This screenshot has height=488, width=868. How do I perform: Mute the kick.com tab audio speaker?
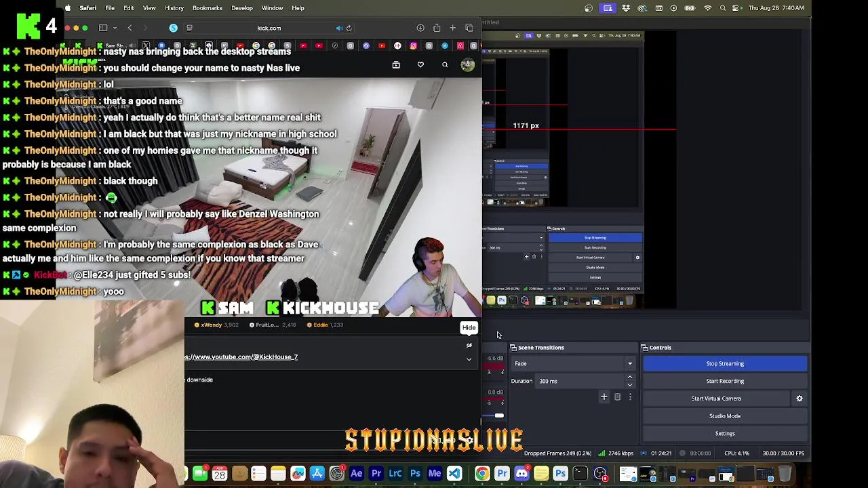point(339,28)
